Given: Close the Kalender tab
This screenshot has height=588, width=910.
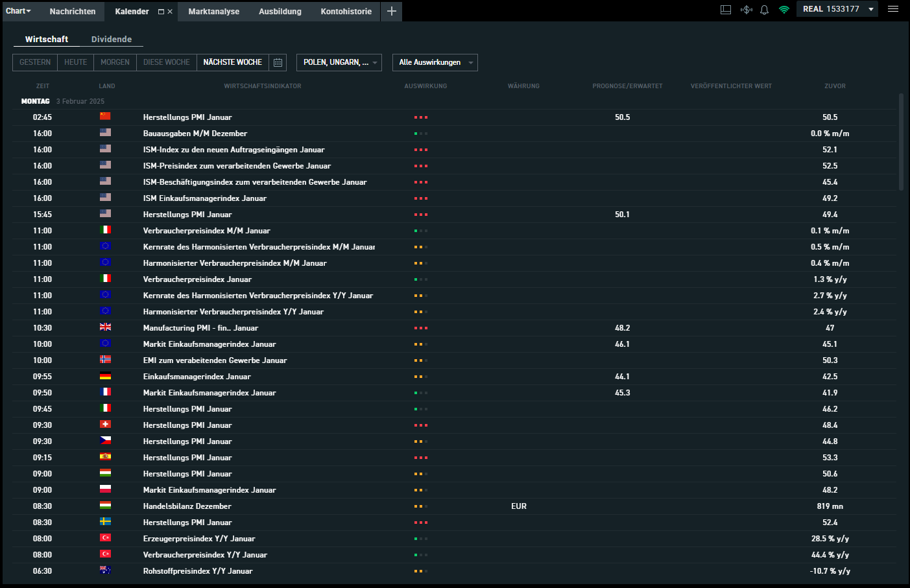Looking at the screenshot, I should 170,12.
